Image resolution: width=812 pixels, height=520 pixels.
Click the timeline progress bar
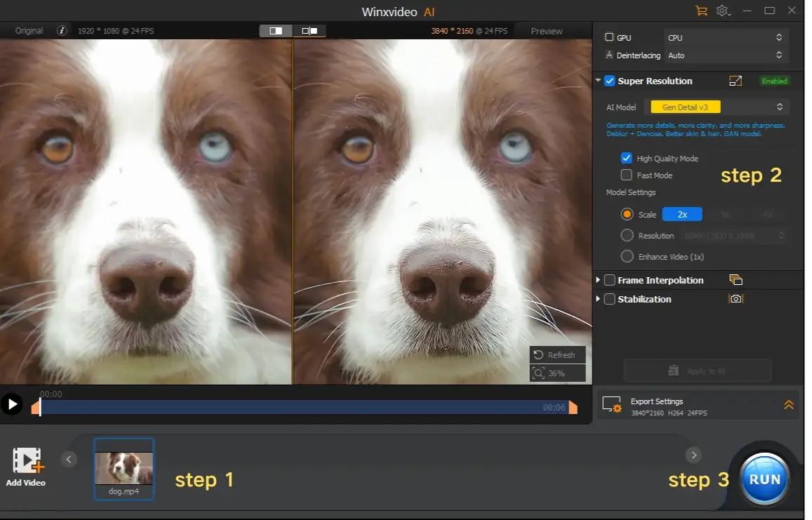(305, 407)
